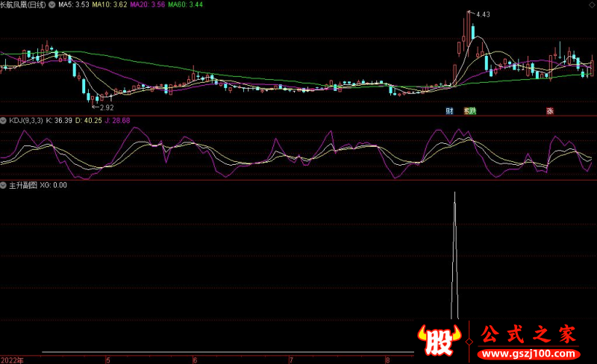Open the 主升副图 indicator dropdown arrow

tap(4, 186)
